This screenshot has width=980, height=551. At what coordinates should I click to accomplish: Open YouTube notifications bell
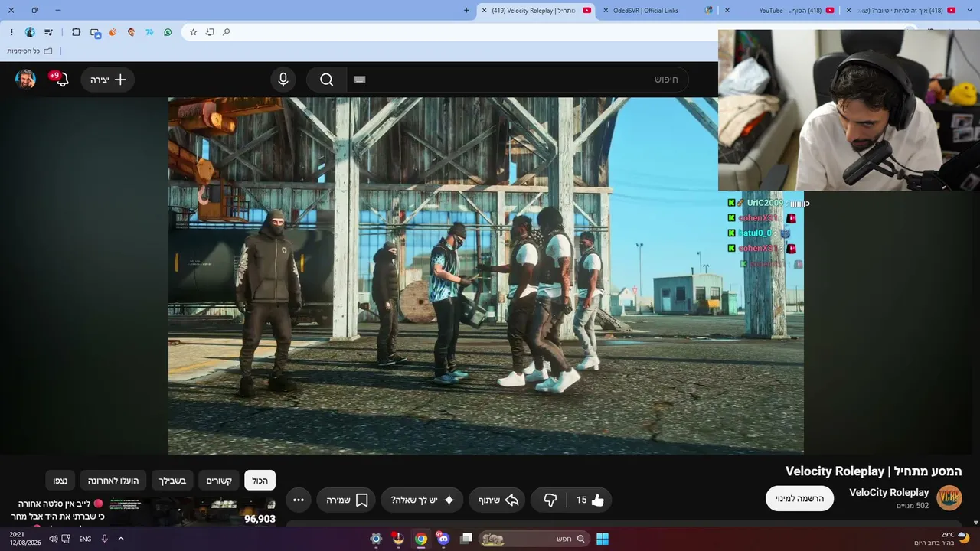pos(62,80)
